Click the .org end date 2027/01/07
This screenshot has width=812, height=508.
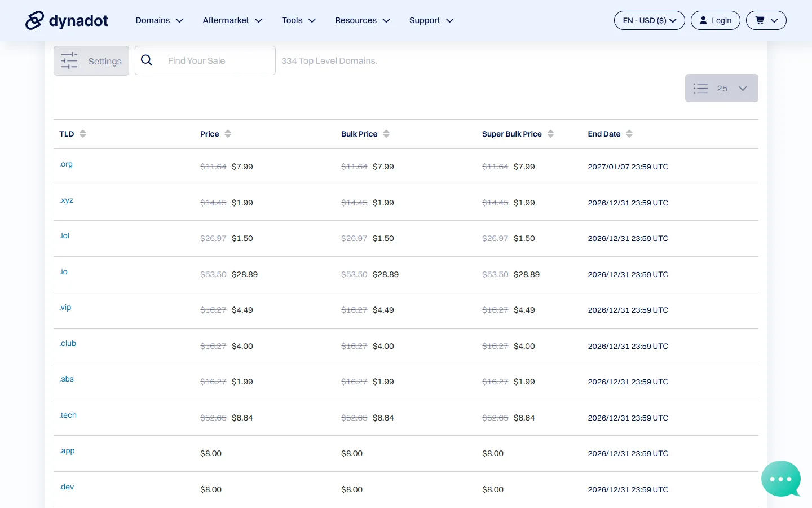[x=628, y=167]
